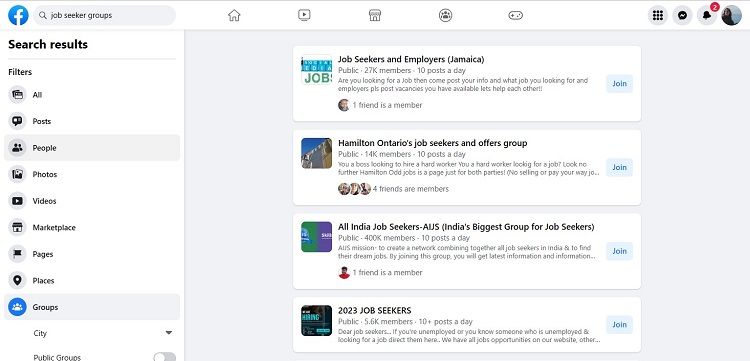Click the job seeker groups search field
This screenshot has width=750, height=361.
[x=104, y=15]
